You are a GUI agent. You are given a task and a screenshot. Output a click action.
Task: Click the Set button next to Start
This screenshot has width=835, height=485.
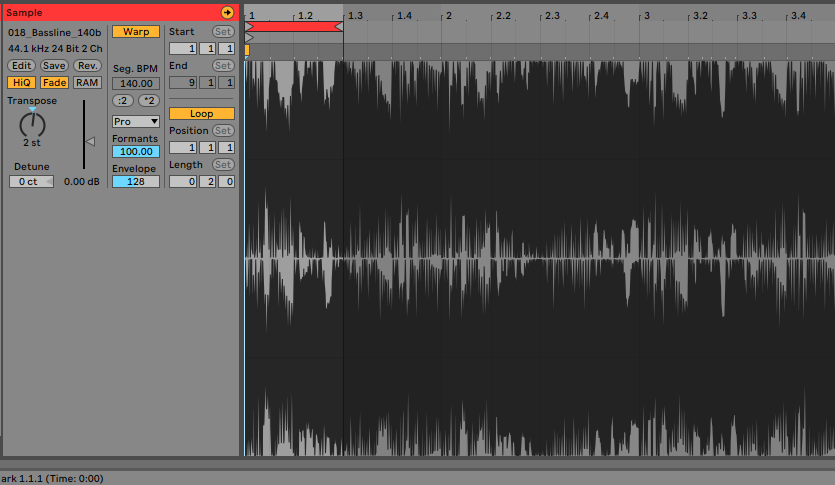pos(222,32)
